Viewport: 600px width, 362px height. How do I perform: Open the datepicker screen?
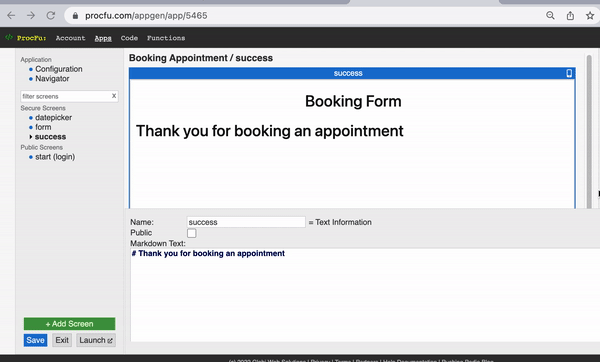point(54,117)
